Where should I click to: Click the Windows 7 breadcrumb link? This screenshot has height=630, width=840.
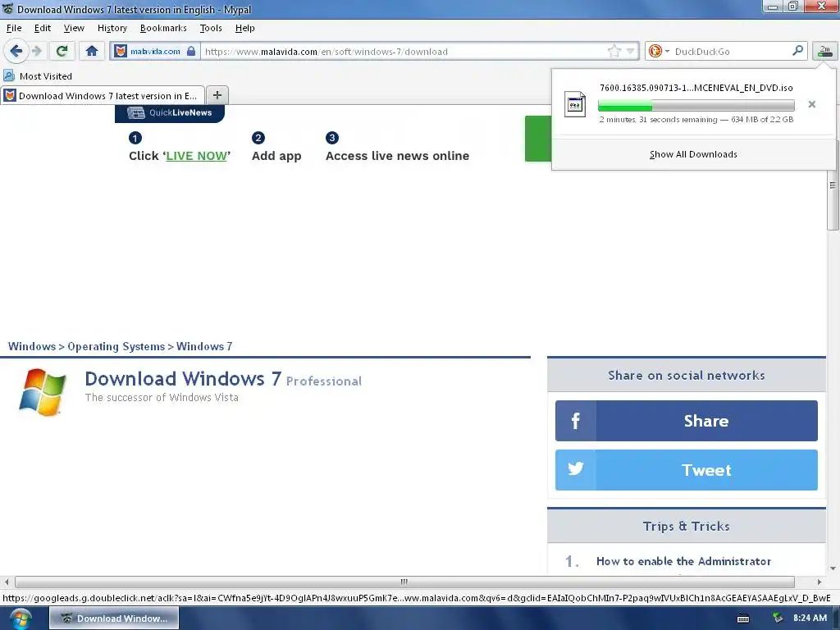204,347
